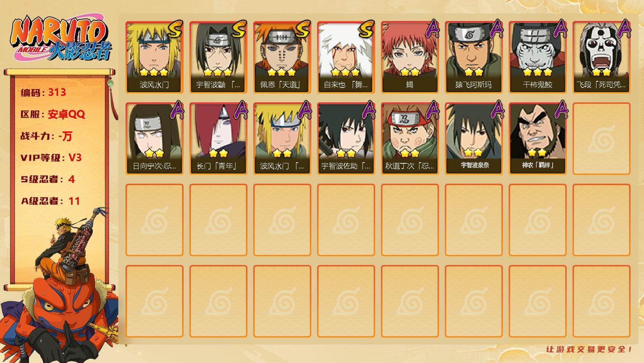Select the white-haired 自来也 card
Viewport: 644px width, 363px height.
[346, 57]
